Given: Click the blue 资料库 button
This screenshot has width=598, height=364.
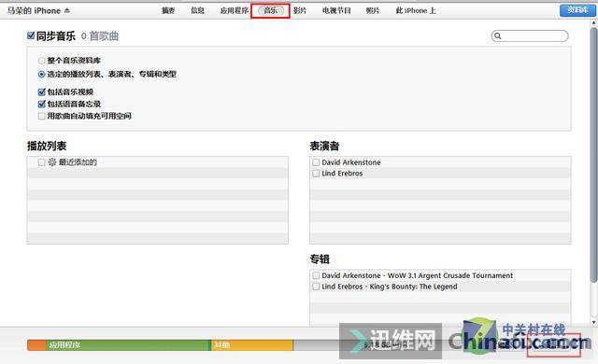Looking at the screenshot, I should click(577, 10).
